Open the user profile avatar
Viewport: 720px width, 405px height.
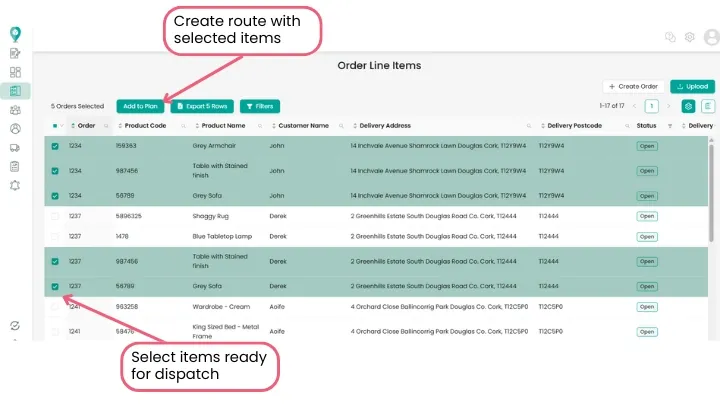tap(711, 37)
